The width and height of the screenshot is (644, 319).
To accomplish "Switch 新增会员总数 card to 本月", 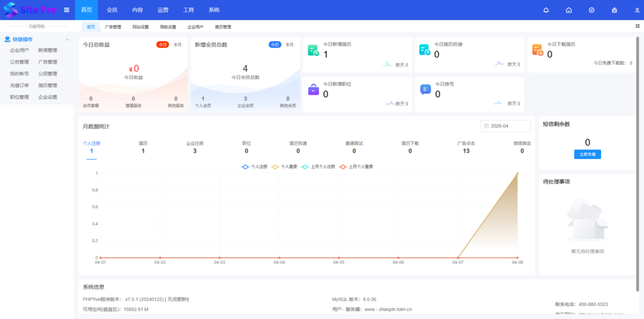I will coord(290,45).
